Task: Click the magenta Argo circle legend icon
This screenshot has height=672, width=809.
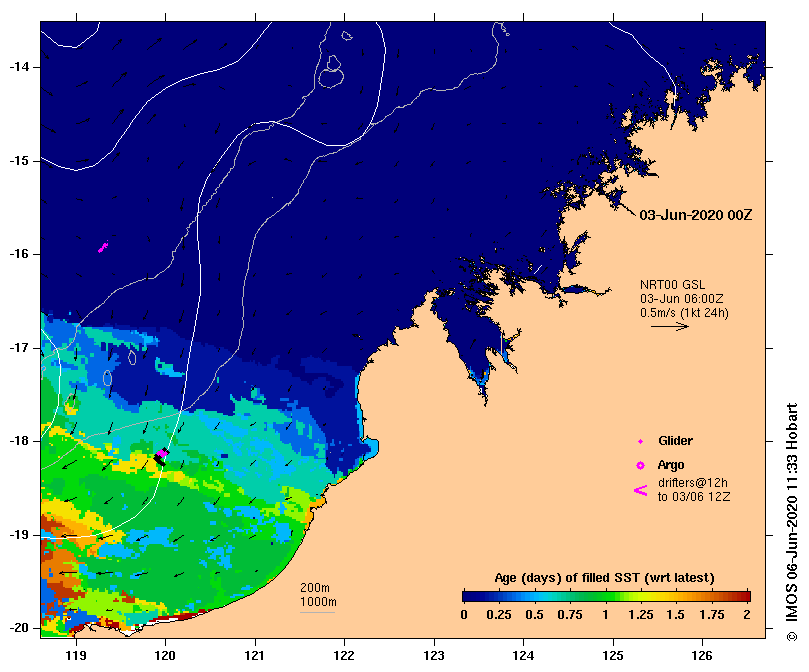Action: (640, 466)
